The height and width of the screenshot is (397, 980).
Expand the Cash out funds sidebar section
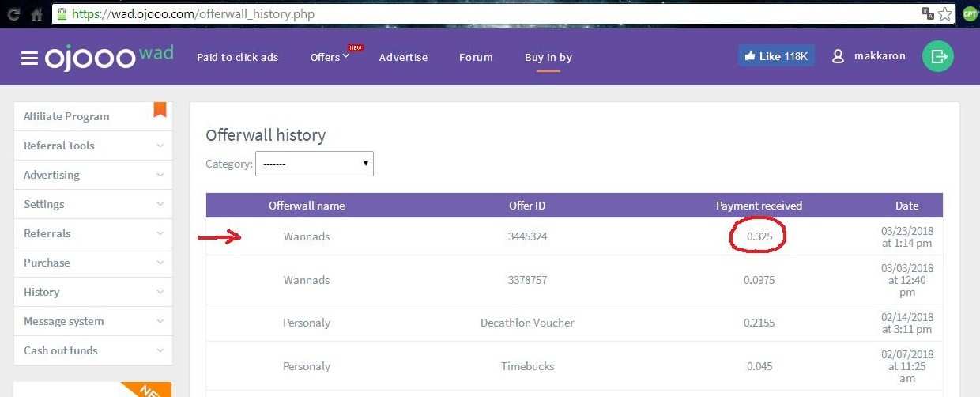pos(93,350)
